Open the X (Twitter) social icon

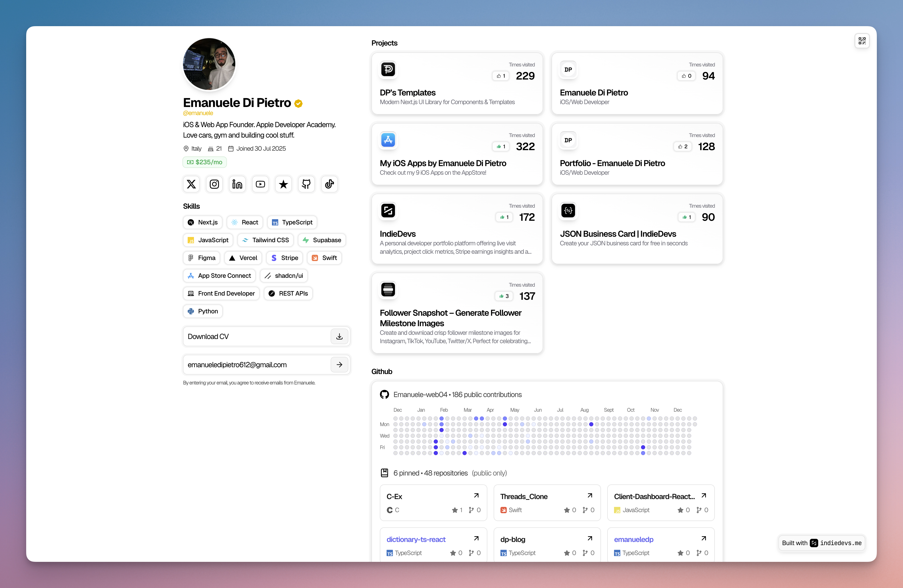coord(191,184)
